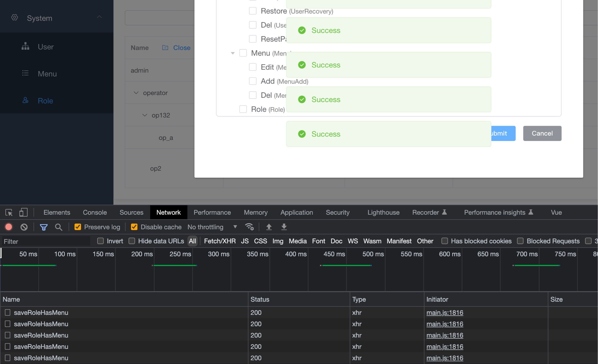Open network conditions wifi icon
The height and width of the screenshot is (364, 598).
click(x=249, y=227)
